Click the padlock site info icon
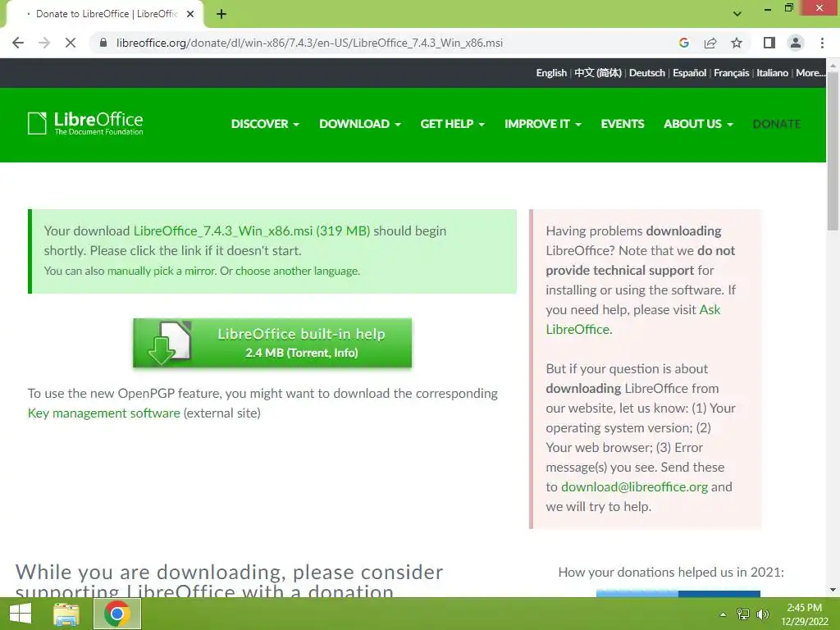This screenshot has height=630, width=840. [x=103, y=43]
